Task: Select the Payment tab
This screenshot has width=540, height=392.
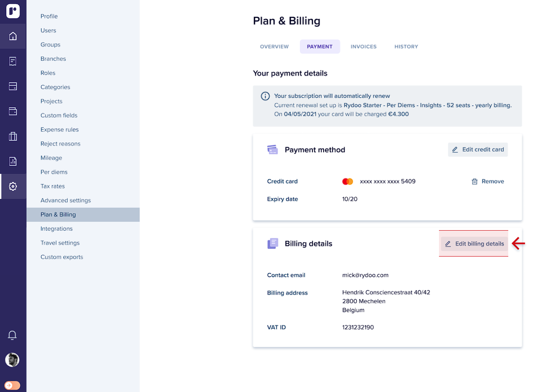Action: [x=320, y=46]
